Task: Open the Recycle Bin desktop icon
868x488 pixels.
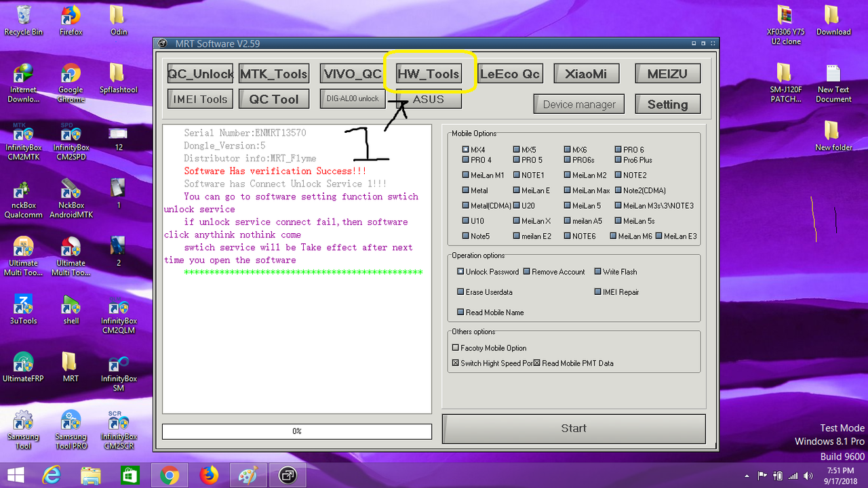Action: click(23, 21)
